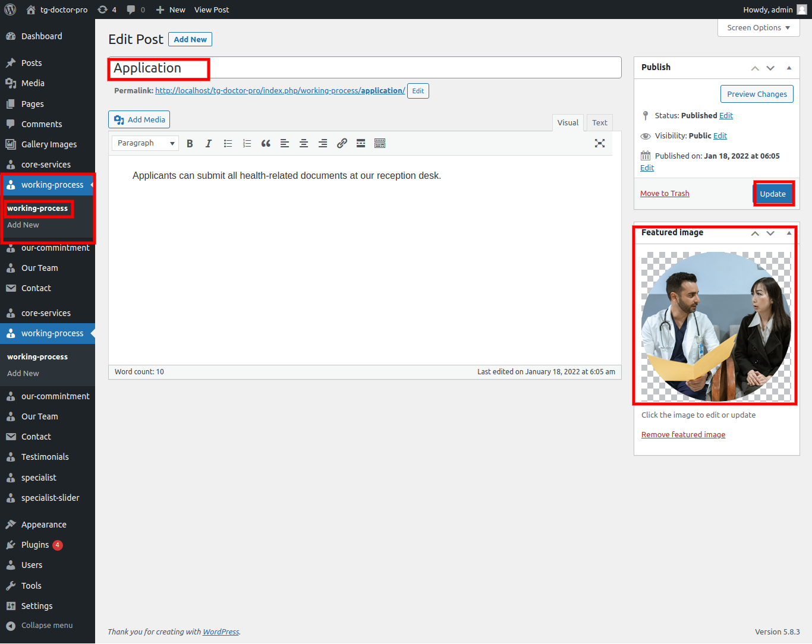
Task: Insert a numbered list
Action: tap(247, 144)
